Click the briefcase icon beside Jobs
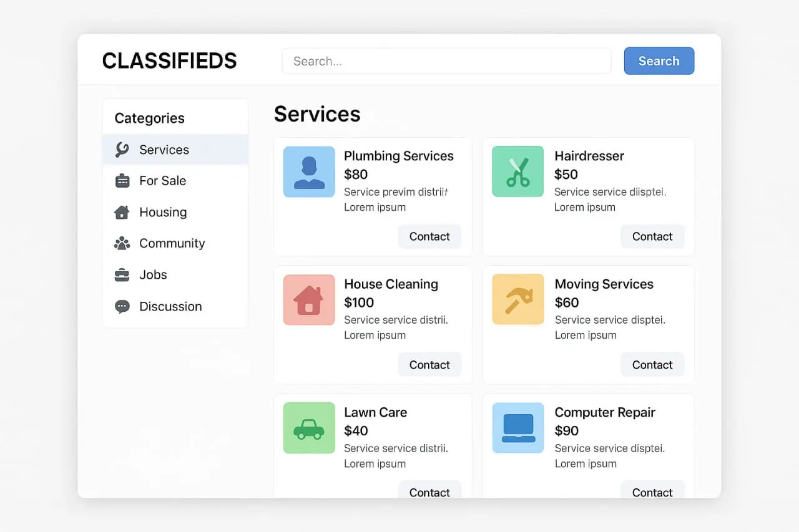Viewport: 799px width, 532px height. 122,275
